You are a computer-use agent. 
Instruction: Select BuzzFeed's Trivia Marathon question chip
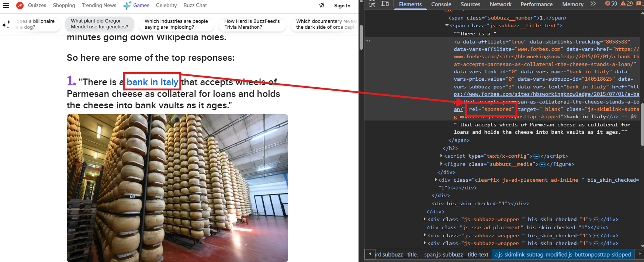[252, 24]
